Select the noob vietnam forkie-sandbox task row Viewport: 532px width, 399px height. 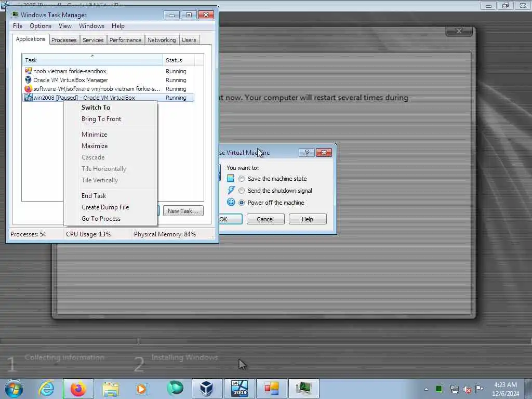click(x=108, y=71)
